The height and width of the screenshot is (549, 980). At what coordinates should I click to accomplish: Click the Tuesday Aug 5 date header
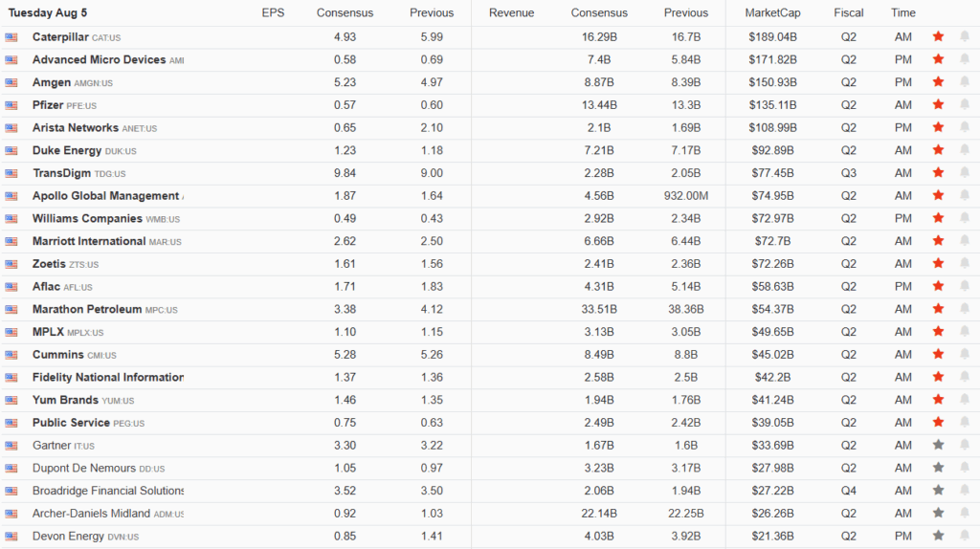[x=55, y=13]
